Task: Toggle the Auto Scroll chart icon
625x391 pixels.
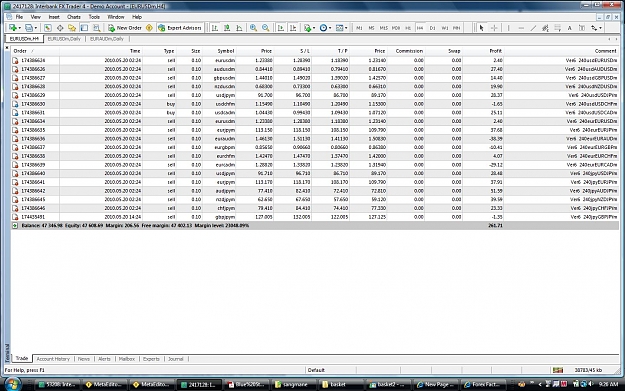Action: coord(281,28)
